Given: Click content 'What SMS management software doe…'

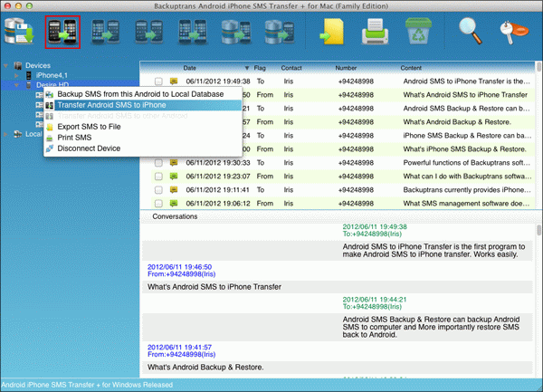Looking at the screenshot, I should (466, 204).
